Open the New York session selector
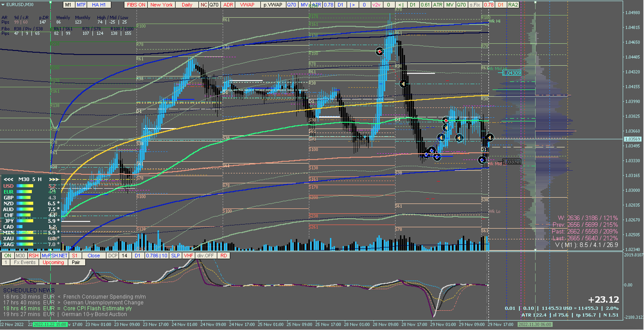 tap(161, 5)
